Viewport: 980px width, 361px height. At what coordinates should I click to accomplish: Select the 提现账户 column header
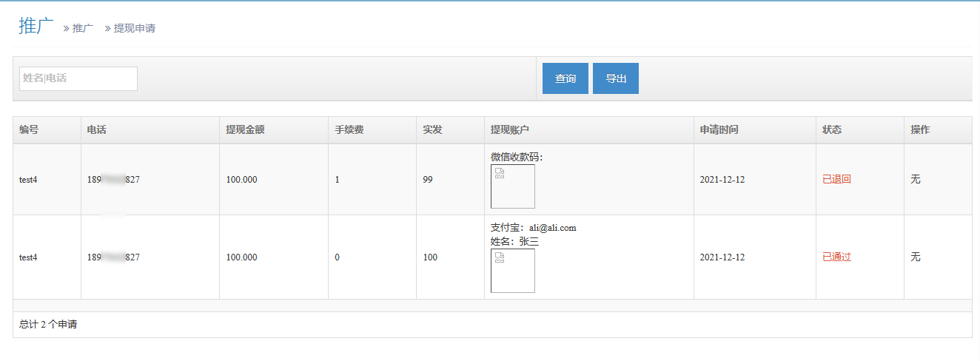click(x=509, y=129)
